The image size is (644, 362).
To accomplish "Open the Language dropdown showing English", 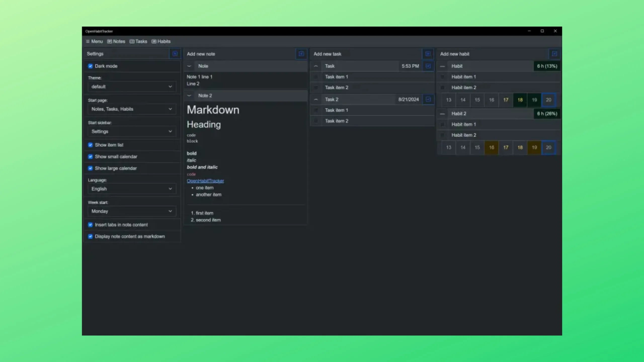I will [132, 189].
